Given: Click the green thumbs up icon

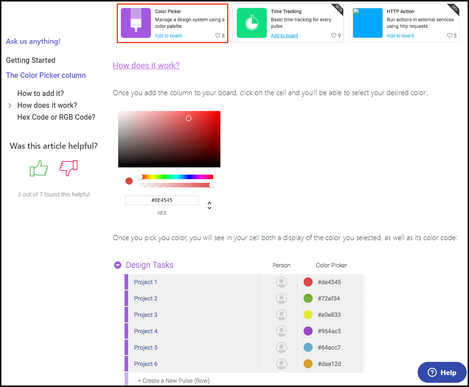Looking at the screenshot, I should click(39, 168).
